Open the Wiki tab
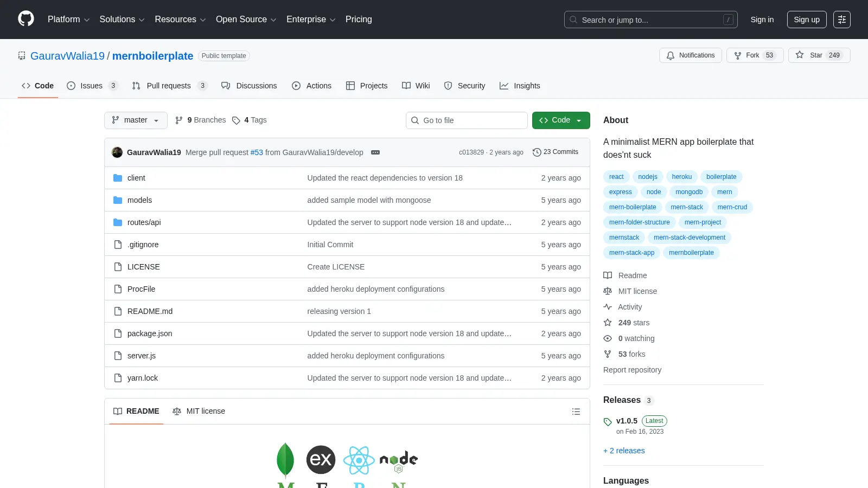Screen dimensions: 868x488 click(x=416, y=86)
